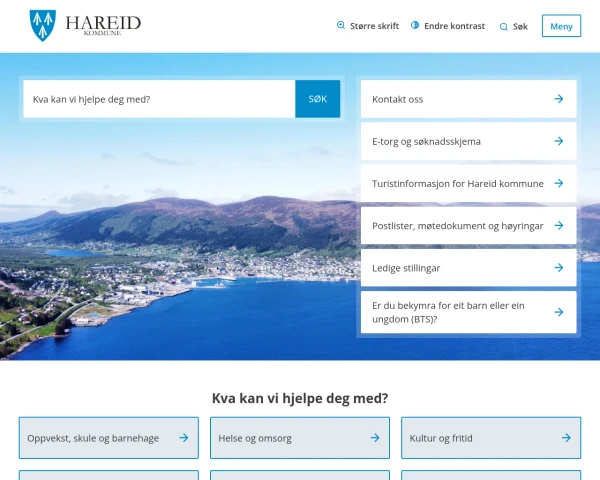Click the Større skrift text link
The width and height of the screenshot is (600, 480).
pyautogui.click(x=374, y=26)
